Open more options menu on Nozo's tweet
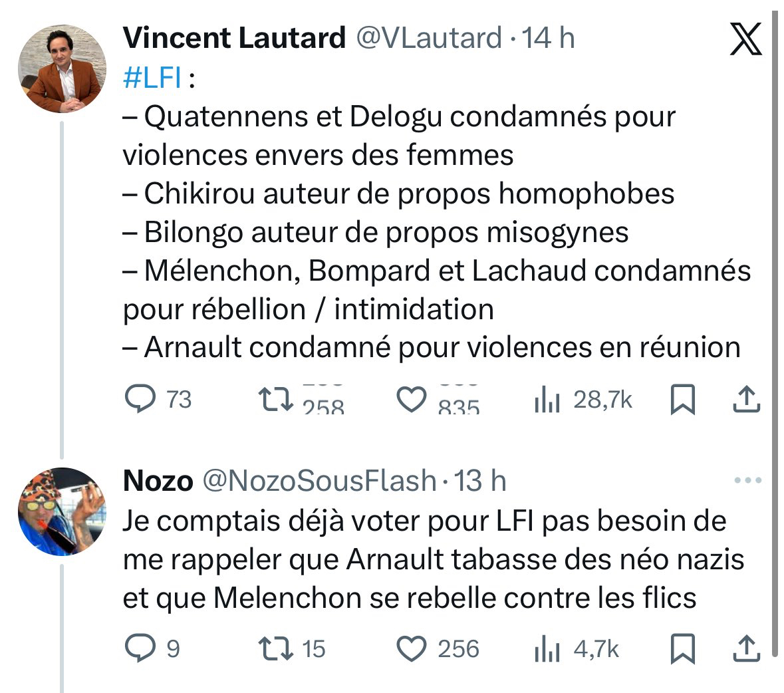This screenshot has width=784, height=693. (x=747, y=480)
